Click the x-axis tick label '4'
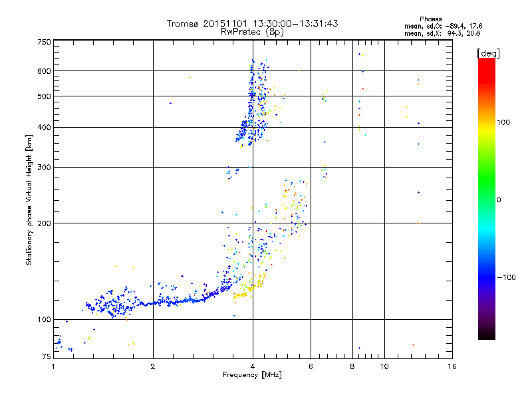Image resolution: width=532 pixels, height=399 pixels. coord(253,366)
